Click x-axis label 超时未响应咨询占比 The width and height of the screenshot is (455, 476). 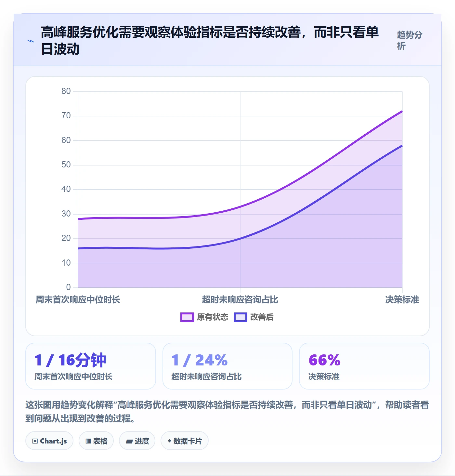point(240,299)
